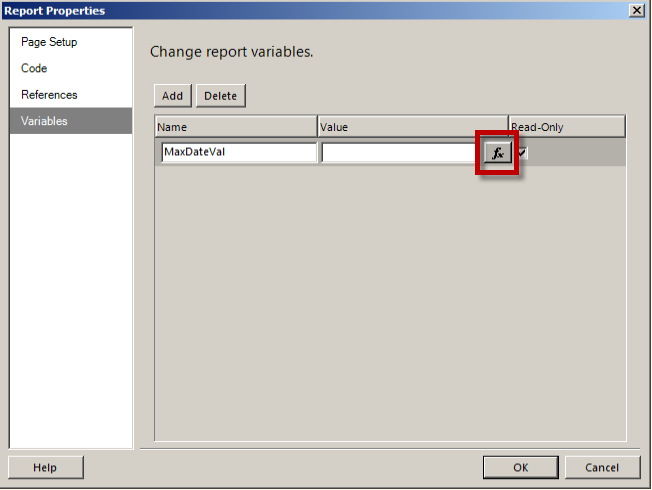The height and width of the screenshot is (490, 652).
Task: Close the Report Properties dialog
Action: click(636, 10)
